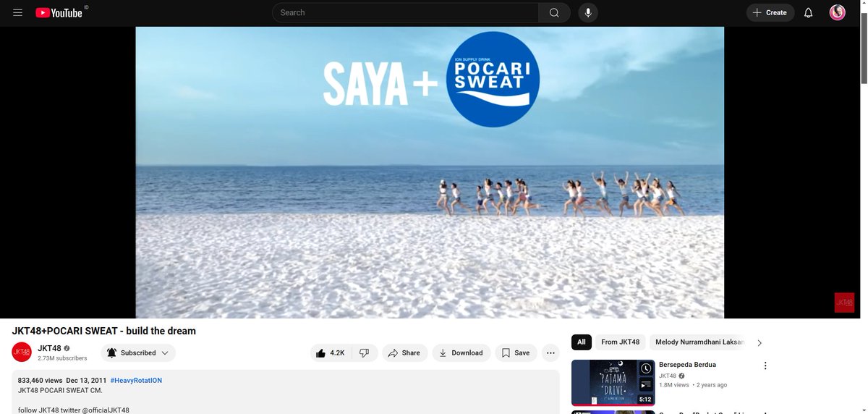Open the JKT48 channel avatar
The width and height of the screenshot is (868, 414).
pos(22,352)
